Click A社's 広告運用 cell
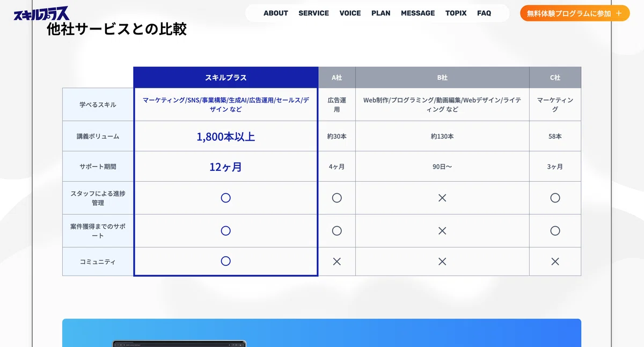This screenshot has width=644, height=347. pos(337,105)
